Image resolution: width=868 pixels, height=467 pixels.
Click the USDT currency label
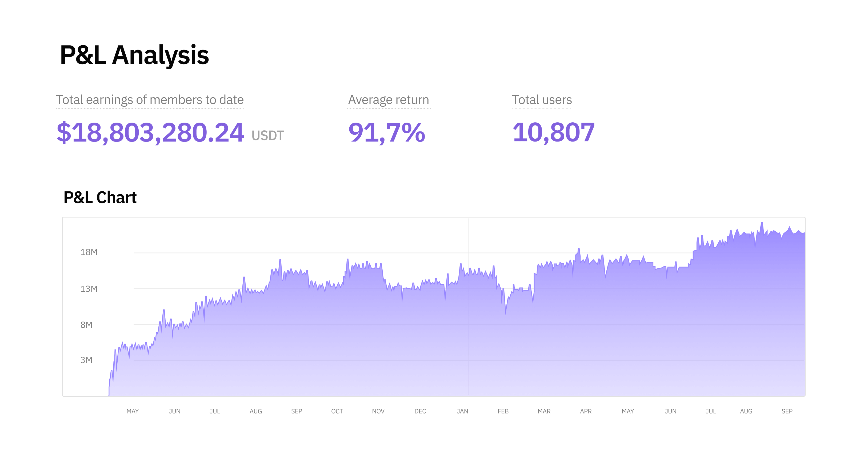point(267,136)
